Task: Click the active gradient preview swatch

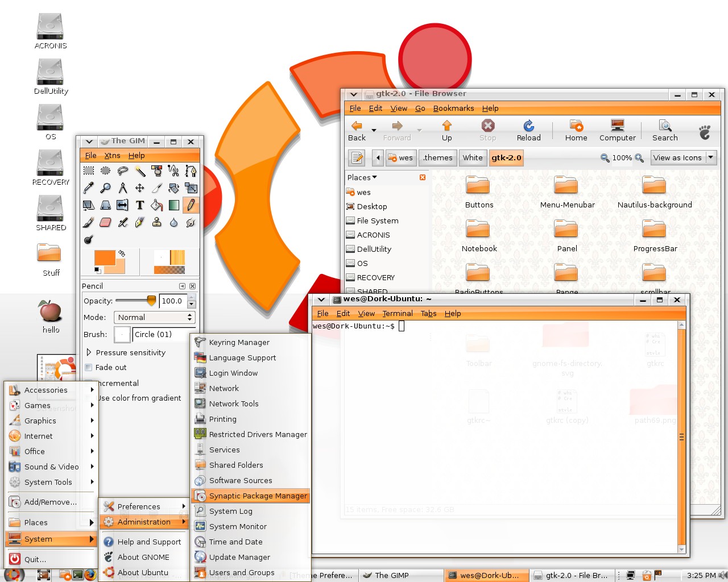Action: click(169, 270)
